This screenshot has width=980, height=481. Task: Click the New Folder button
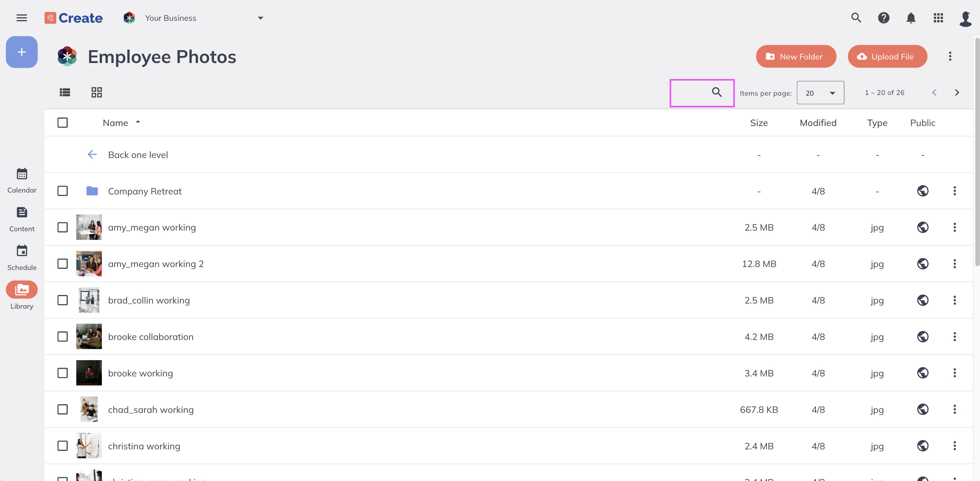click(796, 57)
